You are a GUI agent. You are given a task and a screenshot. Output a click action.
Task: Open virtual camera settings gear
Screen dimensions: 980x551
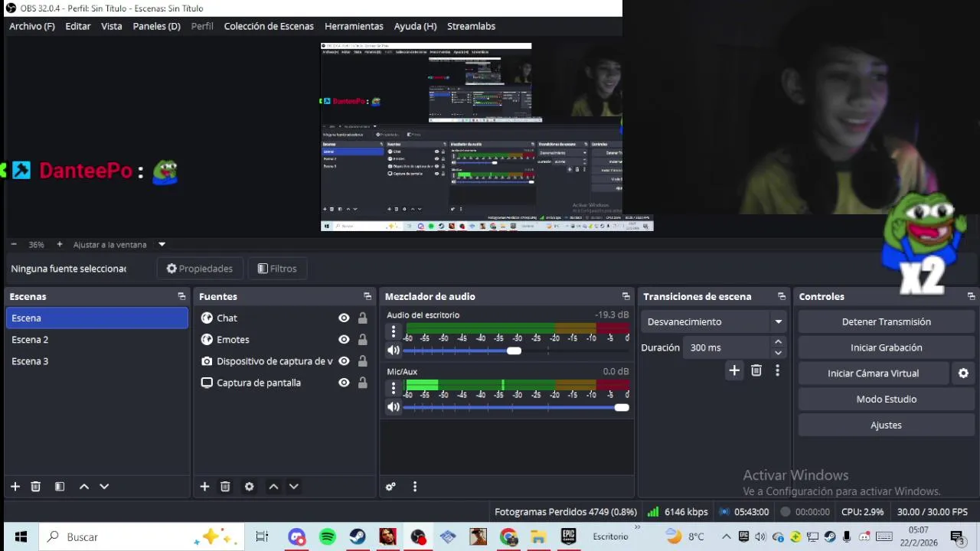click(963, 373)
